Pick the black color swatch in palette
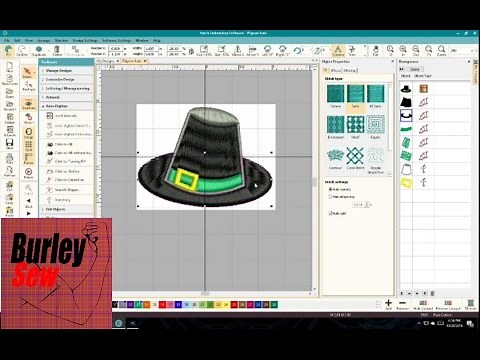The width and height of the screenshot is (480, 360). (x=115, y=304)
